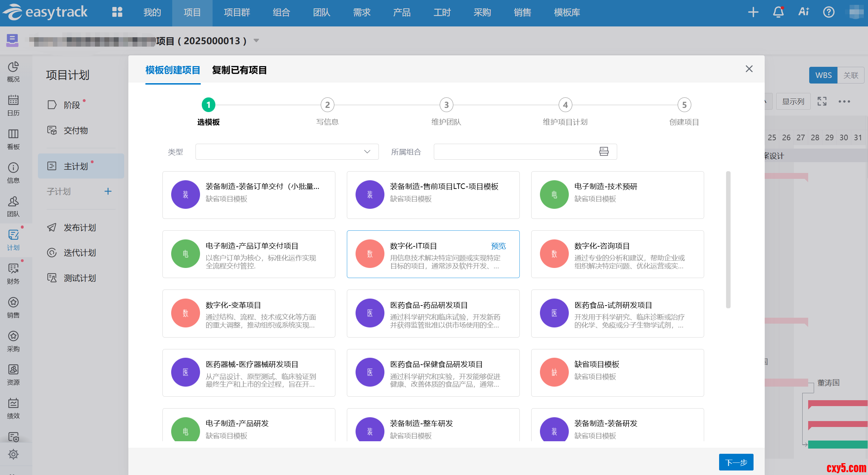
Task: Click the 所属组合 picker icon
Action: point(604,151)
